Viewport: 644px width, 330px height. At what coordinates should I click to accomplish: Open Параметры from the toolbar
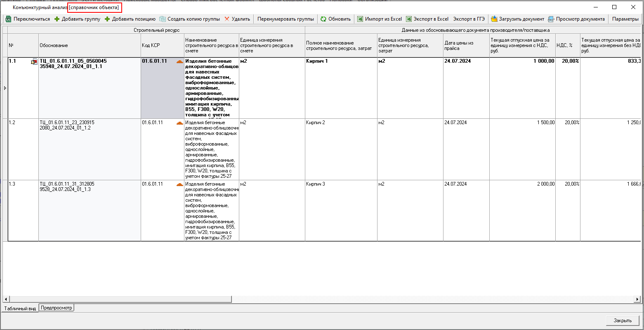pyautogui.click(x=625, y=19)
